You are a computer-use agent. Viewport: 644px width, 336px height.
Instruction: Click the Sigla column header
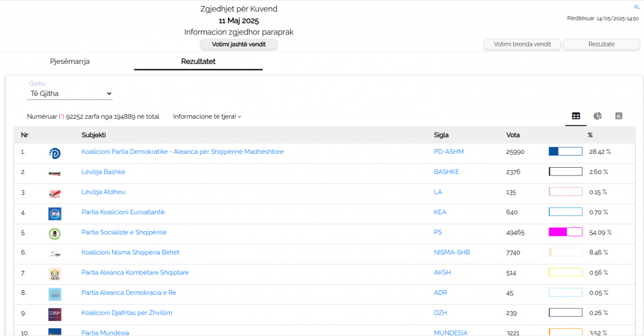pyautogui.click(x=441, y=135)
